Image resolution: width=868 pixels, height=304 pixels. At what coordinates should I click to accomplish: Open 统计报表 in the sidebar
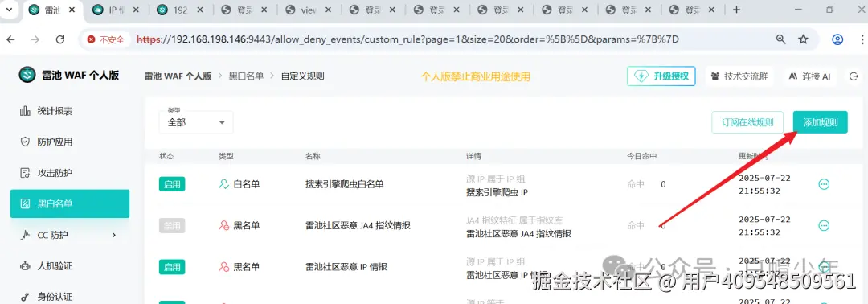coord(70,111)
